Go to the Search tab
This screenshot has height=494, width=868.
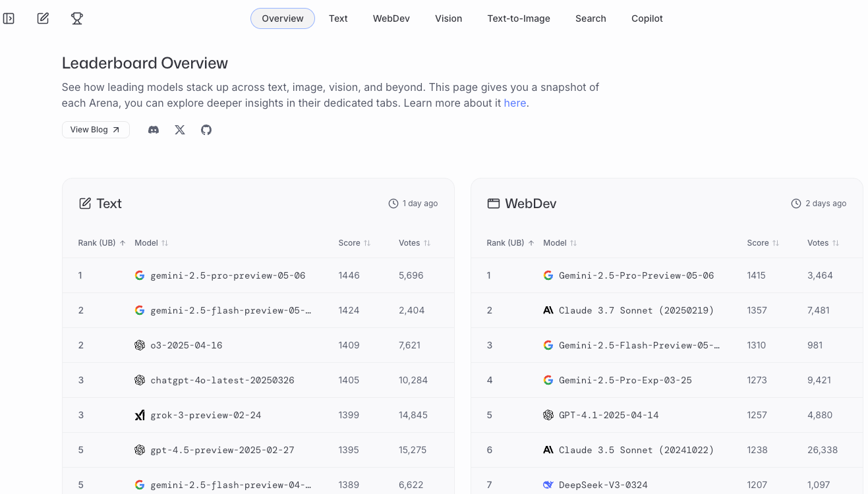[591, 18]
